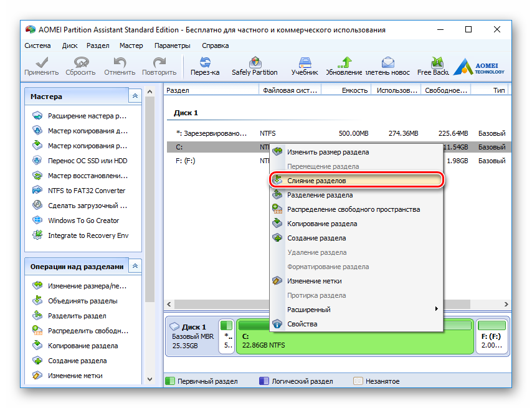Open the Параметры menu
The width and height of the screenshot is (532, 408).
point(172,45)
